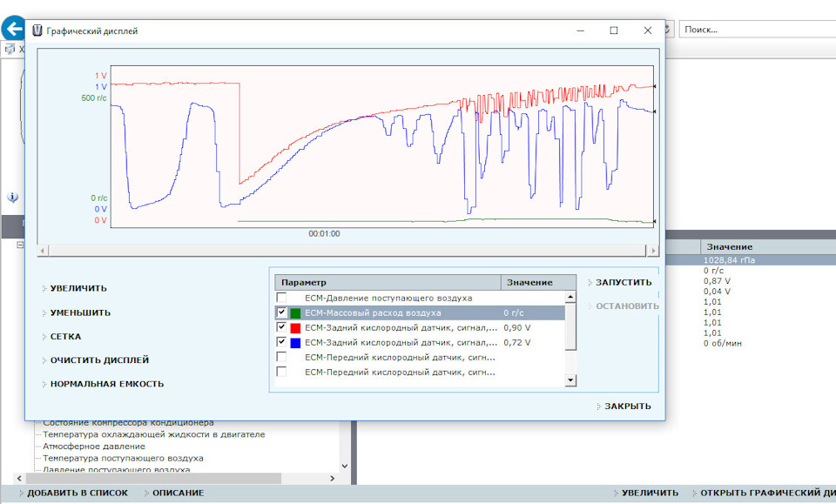Click tree panel horizontal scroll left arrow
Screen dimensions: 836x504
[x=19, y=479]
